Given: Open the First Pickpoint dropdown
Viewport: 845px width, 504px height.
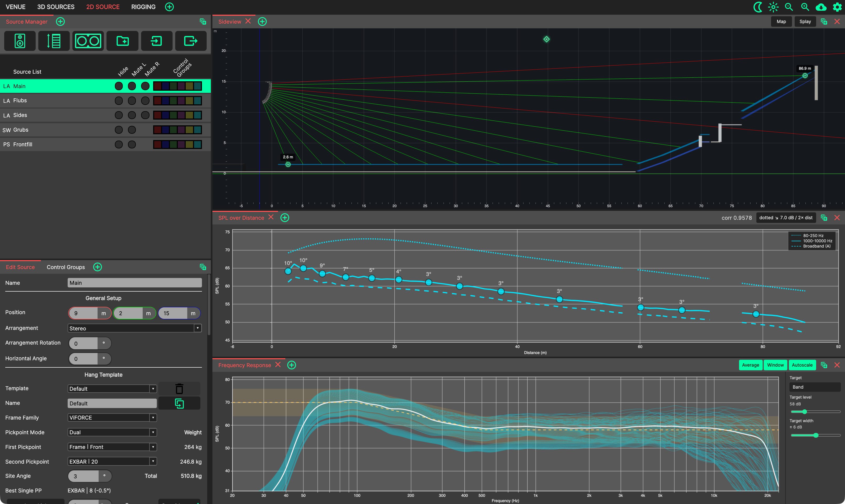Looking at the screenshot, I should (112, 447).
